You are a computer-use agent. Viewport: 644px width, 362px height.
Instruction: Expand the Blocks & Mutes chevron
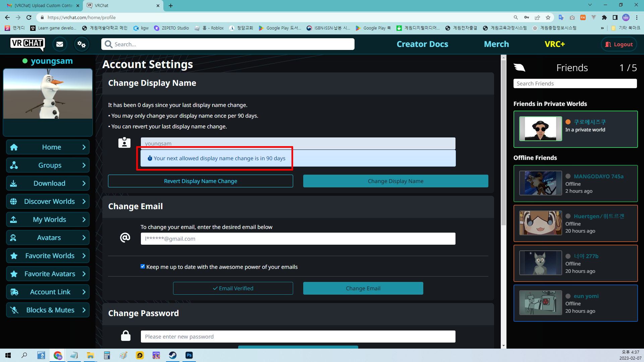coord(84,310)
